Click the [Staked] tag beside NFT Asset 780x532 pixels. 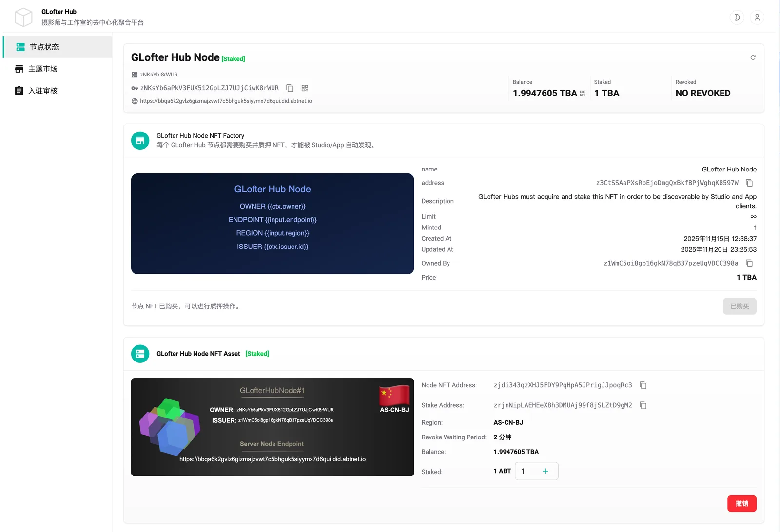257,354
